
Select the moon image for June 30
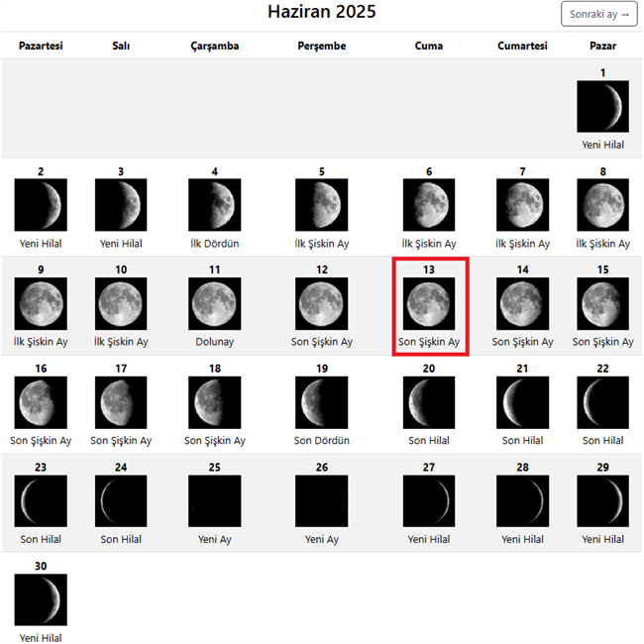pos(41,599)
